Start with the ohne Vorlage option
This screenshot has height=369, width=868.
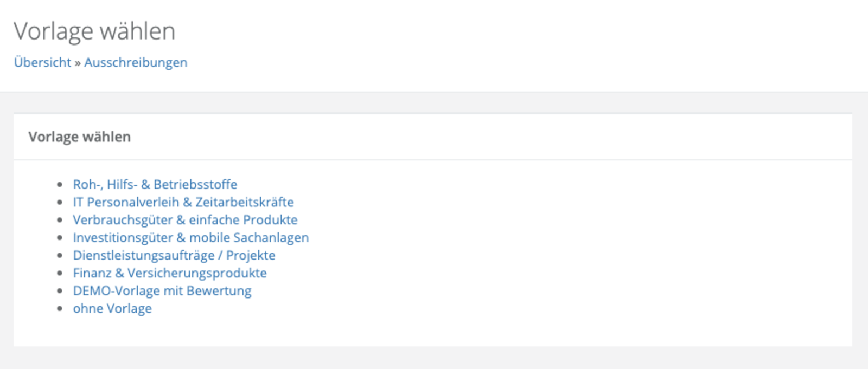pyautogui.click(x=112, y=308)
